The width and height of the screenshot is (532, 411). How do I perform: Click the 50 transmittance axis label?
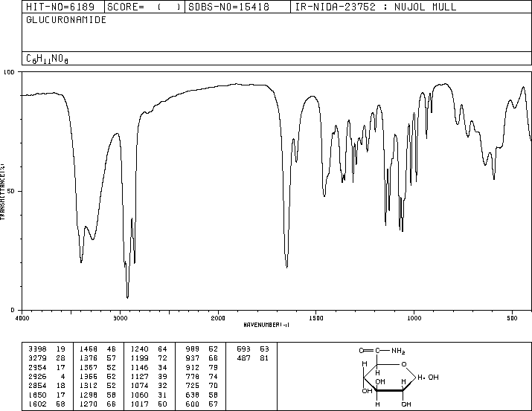pyautogui.click(x=10, y=191)
